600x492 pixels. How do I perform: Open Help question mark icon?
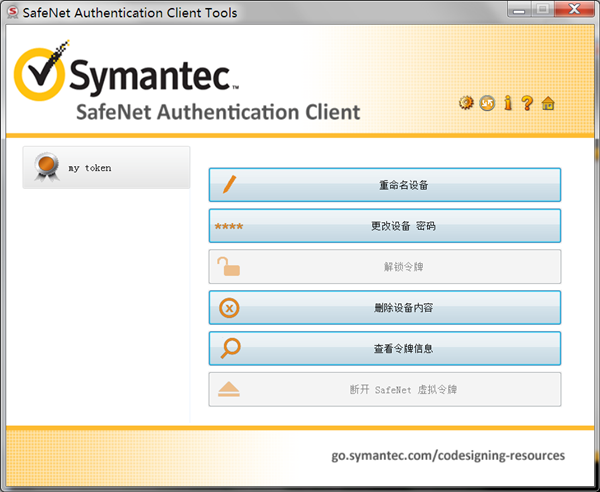527,103
